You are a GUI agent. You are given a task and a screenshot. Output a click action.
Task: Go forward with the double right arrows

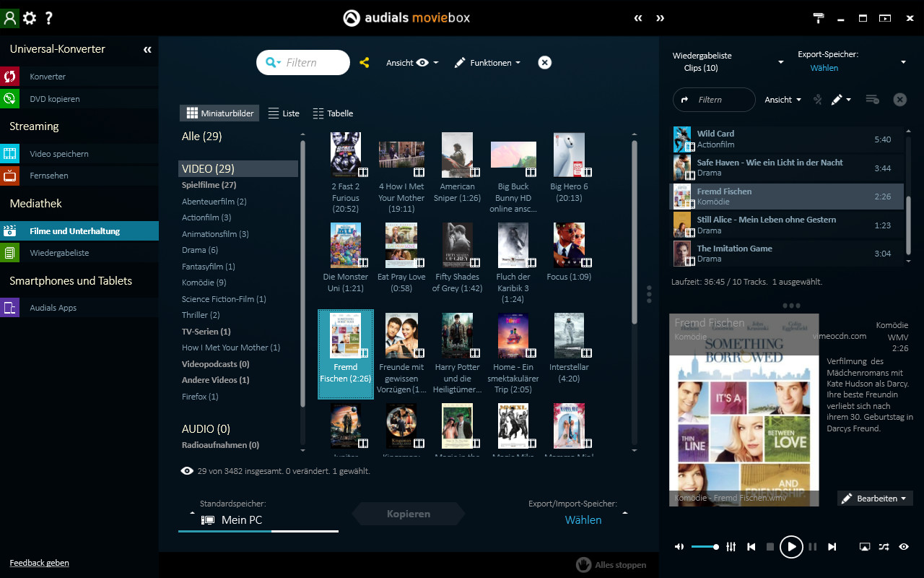[660, 18]
